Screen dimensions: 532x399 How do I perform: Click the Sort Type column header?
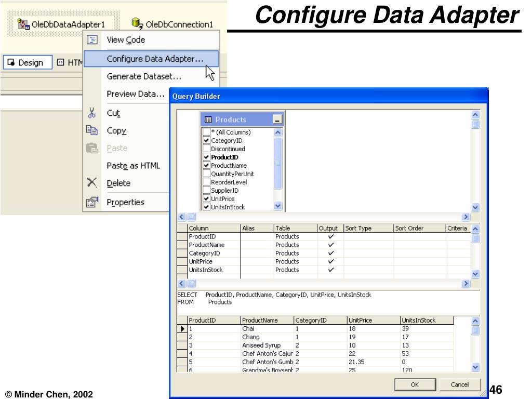pos(368,229)
